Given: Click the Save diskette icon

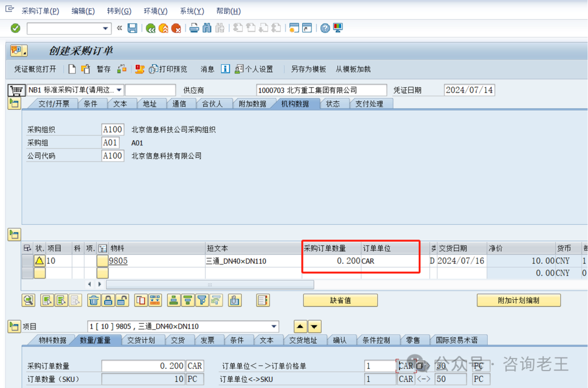Looking at the screenshot, I should click(132, 28).
